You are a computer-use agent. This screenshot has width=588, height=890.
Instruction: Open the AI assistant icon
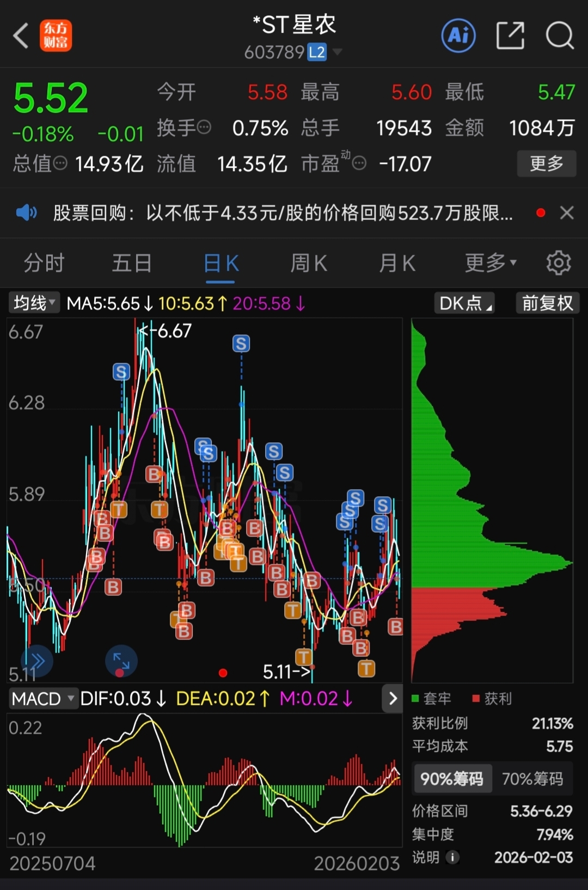pos(458,36)
